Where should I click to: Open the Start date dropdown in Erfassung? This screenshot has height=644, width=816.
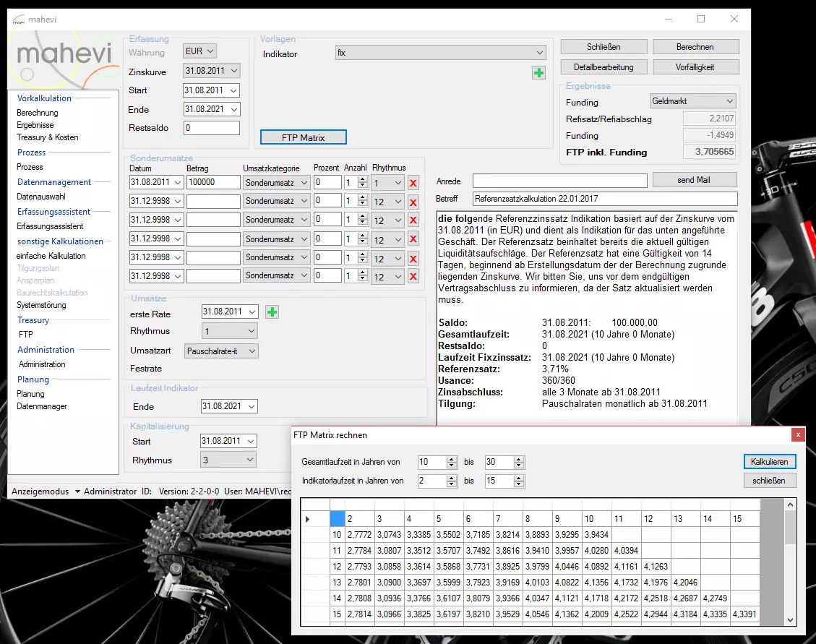pyautogui.click(x=233, y=90)
